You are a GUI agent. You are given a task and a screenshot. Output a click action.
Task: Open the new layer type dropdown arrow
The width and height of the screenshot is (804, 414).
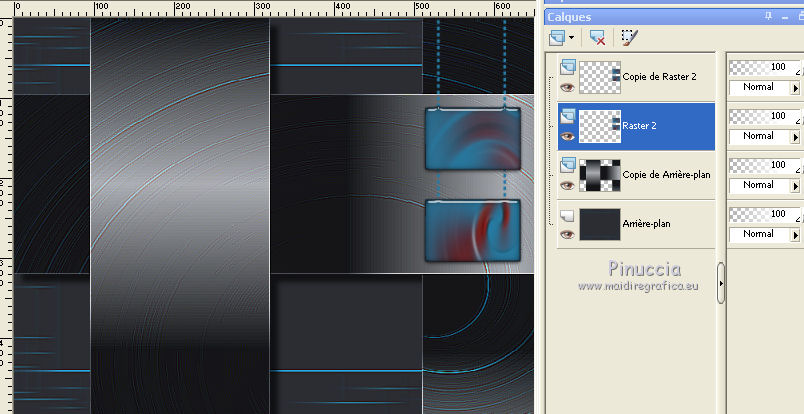571,37
